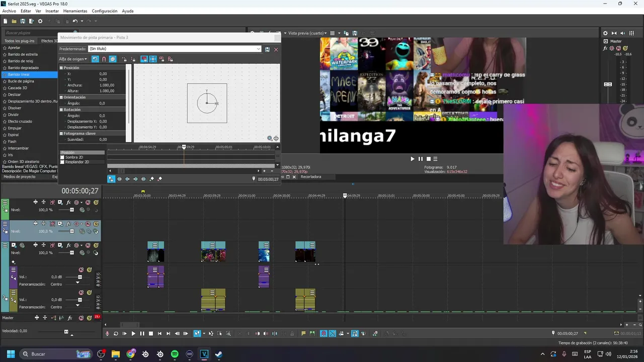This screenshot has width=644, height=362.
Task: Insert a marker using the flag icon
Action: click(303, 333)
